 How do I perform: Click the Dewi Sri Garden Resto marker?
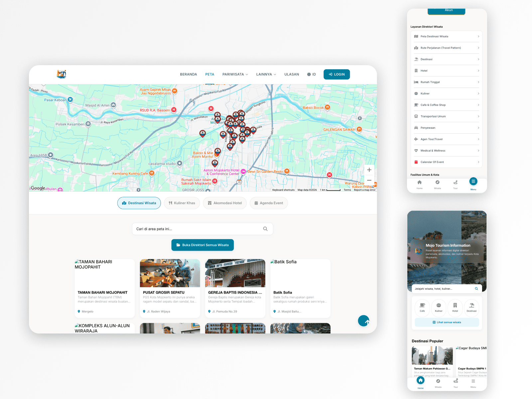[x=287, y=171]
